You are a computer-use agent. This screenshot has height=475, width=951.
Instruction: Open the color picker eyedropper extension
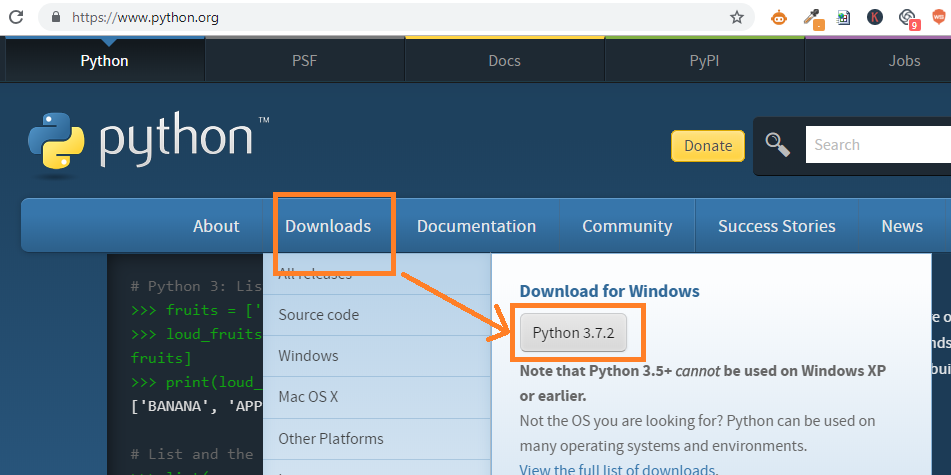pos(812,18)
